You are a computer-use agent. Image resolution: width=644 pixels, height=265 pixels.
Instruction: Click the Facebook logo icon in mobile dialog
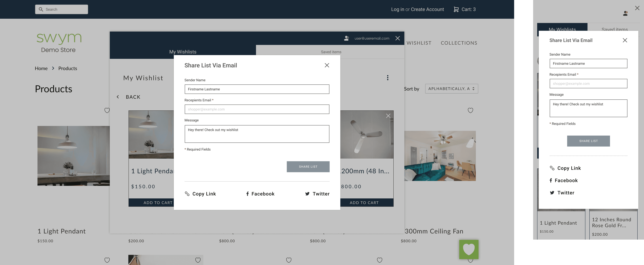[551, 180]
